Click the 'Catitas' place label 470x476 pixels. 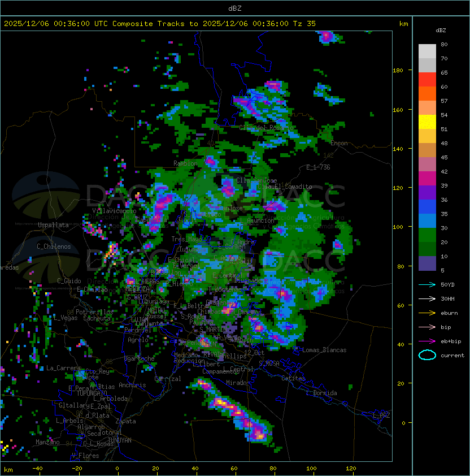coord(293,378)
